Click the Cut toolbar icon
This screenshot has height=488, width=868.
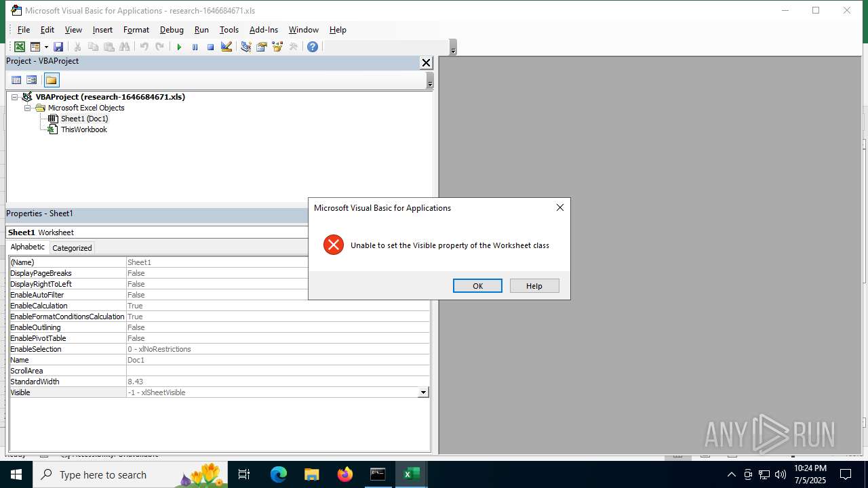point(77,47)
